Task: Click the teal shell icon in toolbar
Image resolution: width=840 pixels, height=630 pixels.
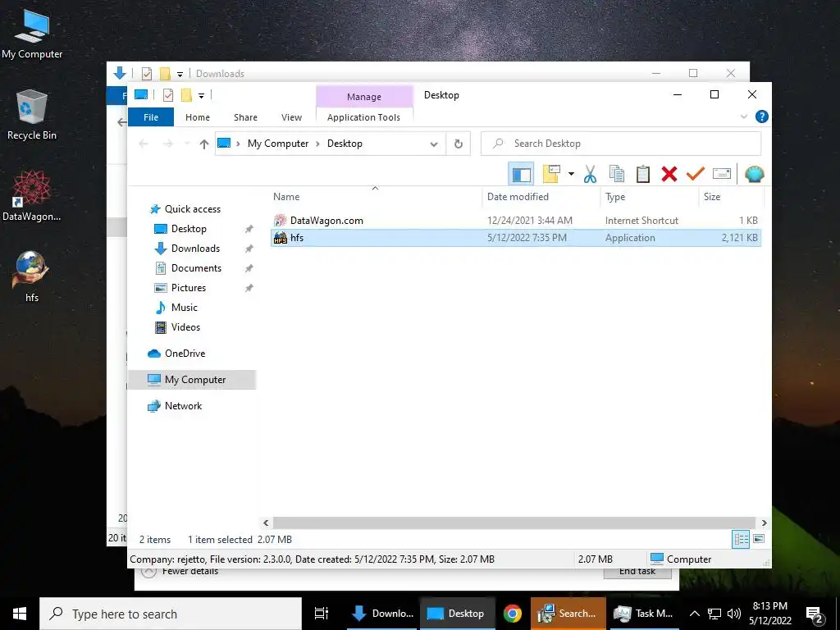Action: (754, 174)
